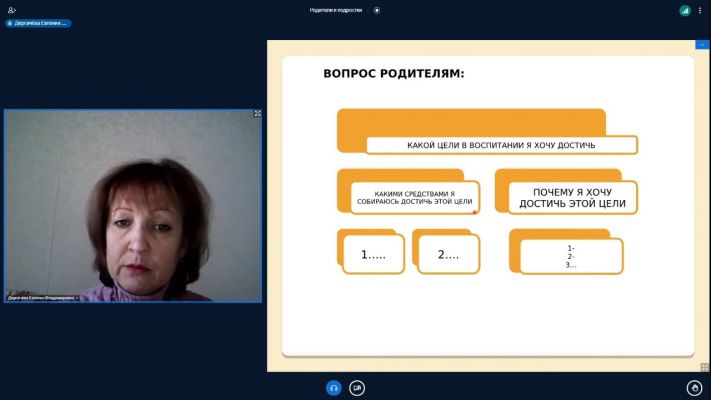Click the slide box listing 1- 2- 3...
Viewport: 711px width, 400px height.
[571, 256]
